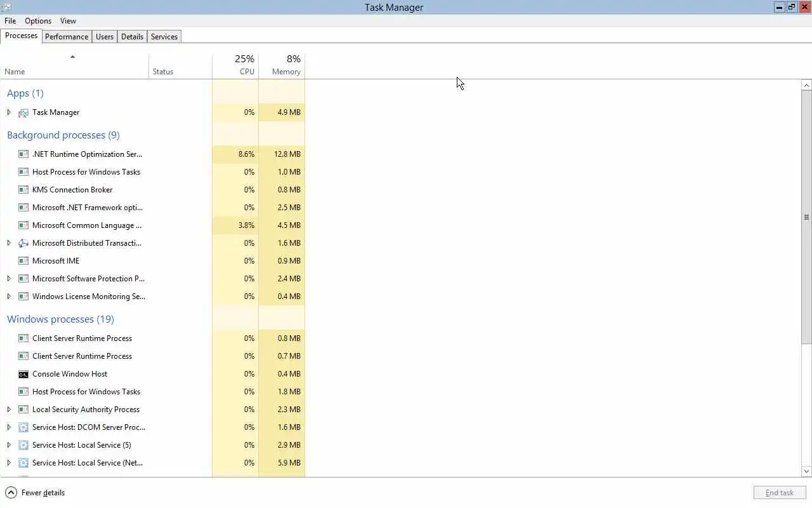Select the Windows processes (19) group heading
812x508 pixels.
click(61, 319)
